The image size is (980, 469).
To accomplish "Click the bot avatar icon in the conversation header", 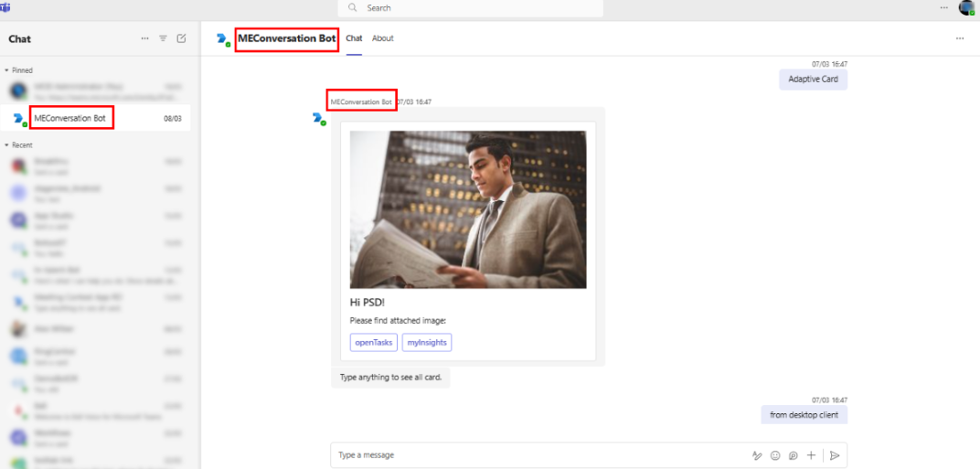I will coord(222,39).
